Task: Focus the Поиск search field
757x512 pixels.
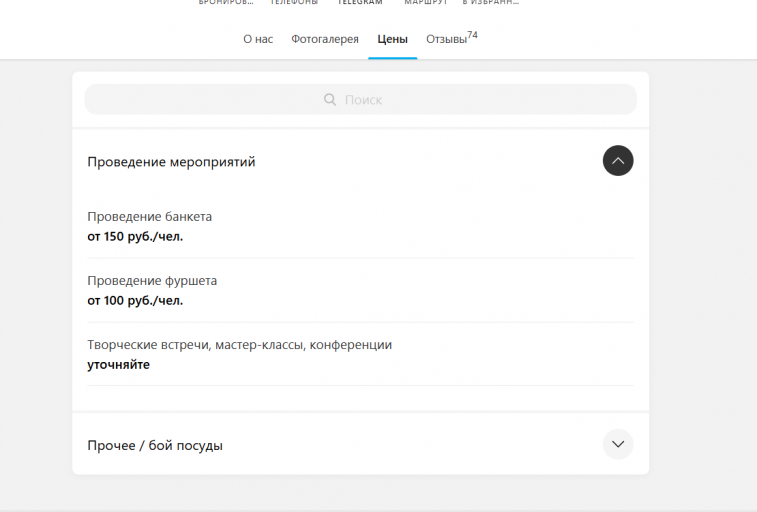Action: point(361,99)
